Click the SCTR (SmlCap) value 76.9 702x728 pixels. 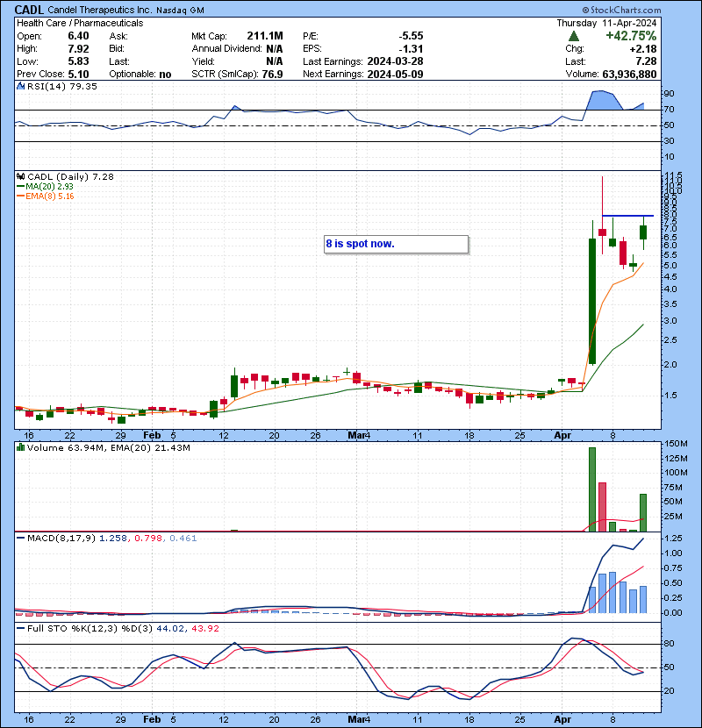coord(272,75)
